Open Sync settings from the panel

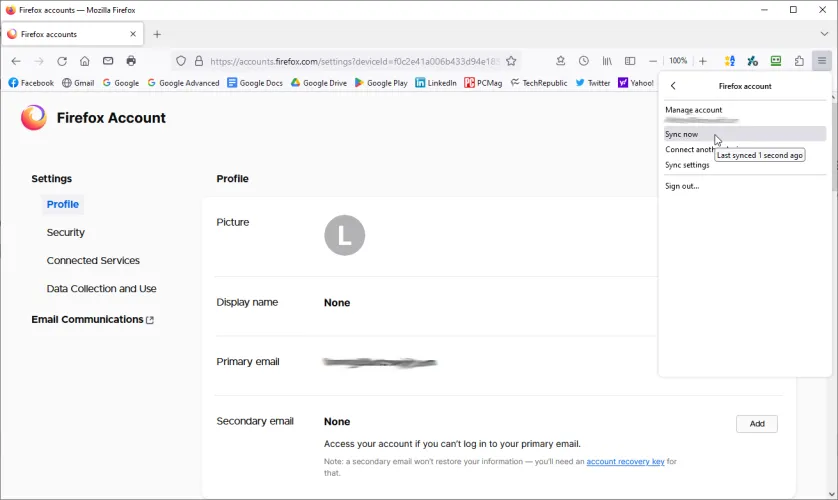[687, 165]
